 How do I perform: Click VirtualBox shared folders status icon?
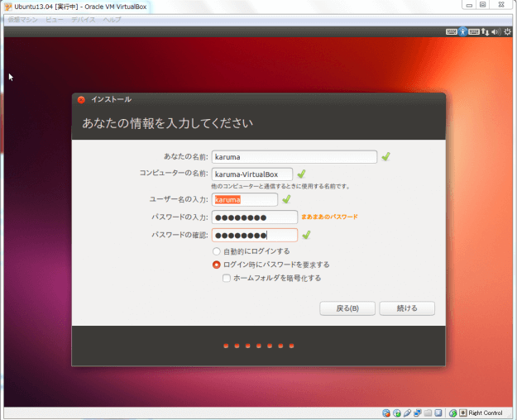pos(428,413)
